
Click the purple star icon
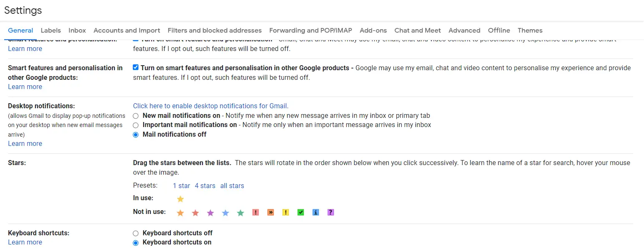210,212
